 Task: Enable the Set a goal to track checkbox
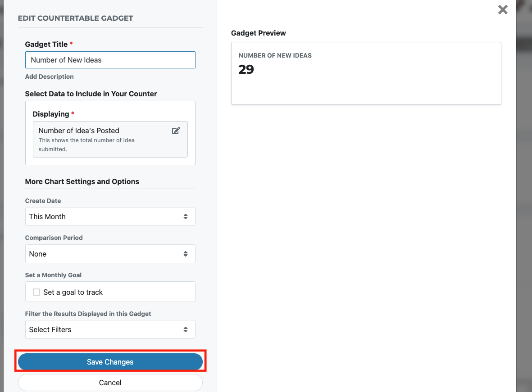(36, 292)
